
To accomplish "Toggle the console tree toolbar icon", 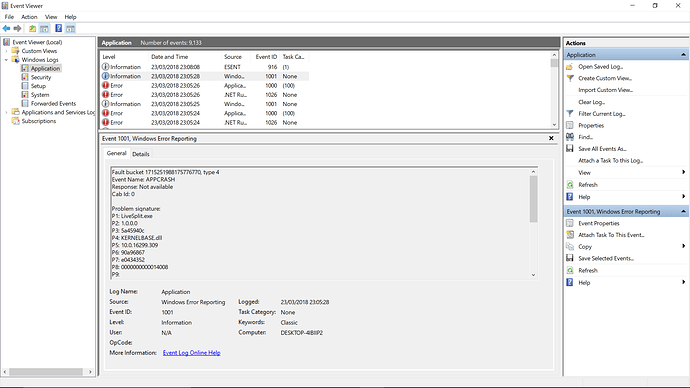I will [x=44, y=29].
